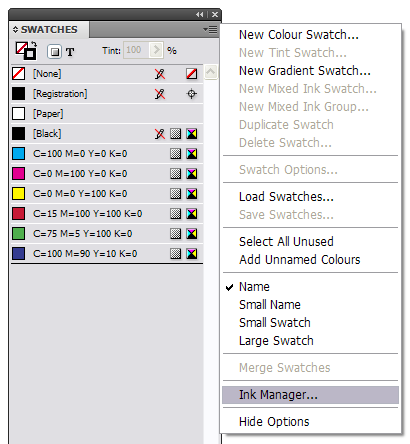Click the Fill and Stroke swap icon

[34, 44]
